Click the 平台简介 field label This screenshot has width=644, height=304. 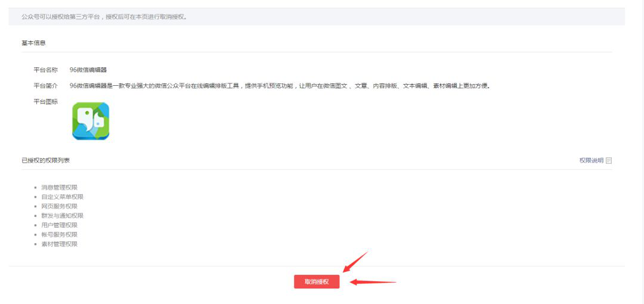45,86
